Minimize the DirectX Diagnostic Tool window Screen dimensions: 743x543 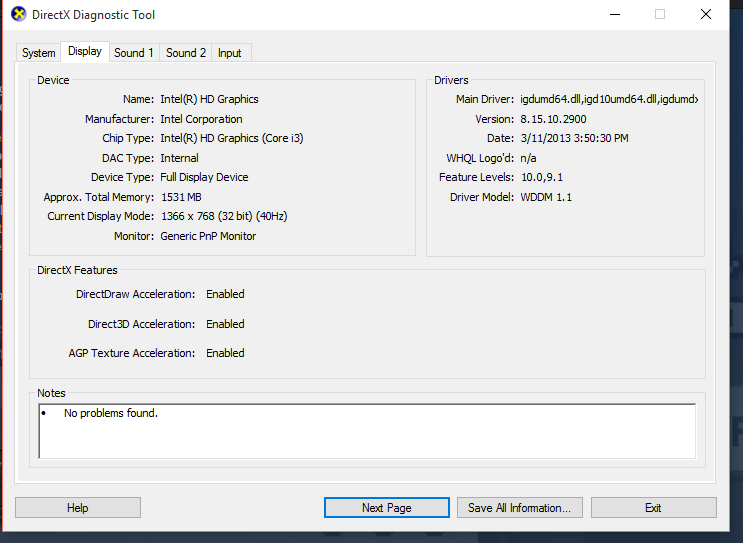(x=615, y=14)
